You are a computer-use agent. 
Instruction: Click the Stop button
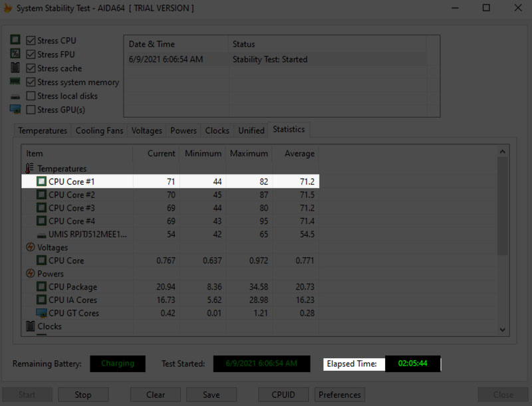[83, 395]
